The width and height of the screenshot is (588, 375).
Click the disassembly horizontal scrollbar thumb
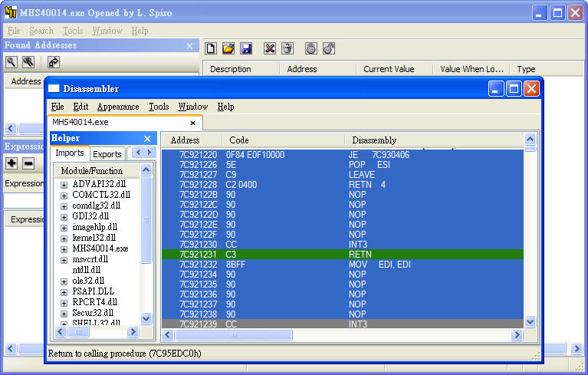233,335
